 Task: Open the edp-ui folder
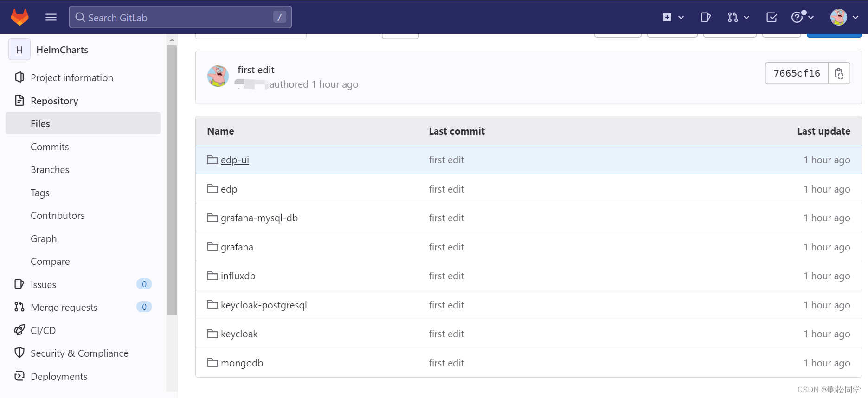tap(235, 160)
